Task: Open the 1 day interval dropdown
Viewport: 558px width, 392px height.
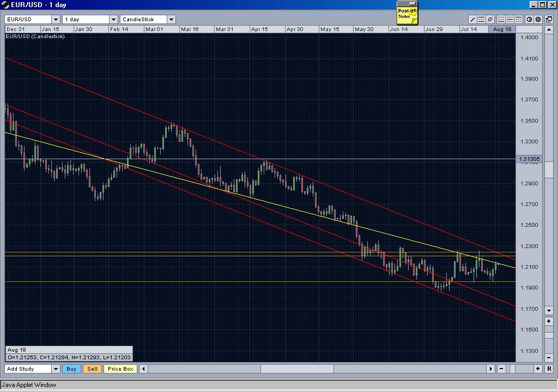Action: (112, 19)
